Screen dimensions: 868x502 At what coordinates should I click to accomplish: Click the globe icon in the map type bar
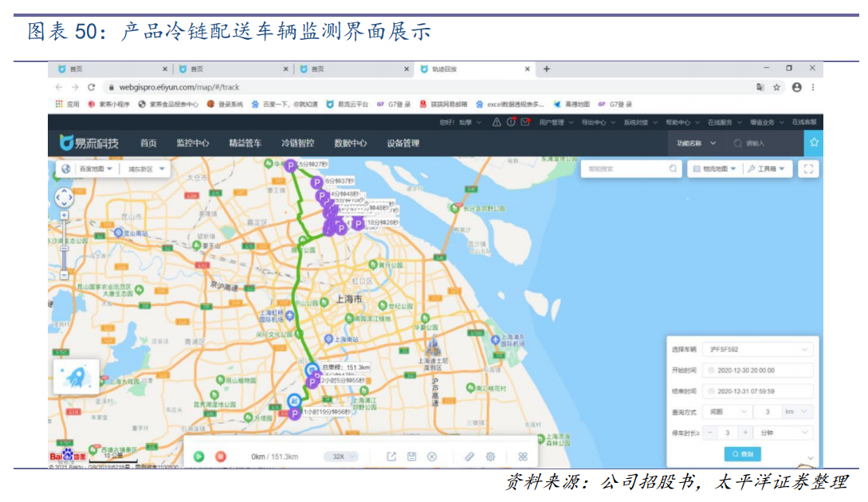pos(66,169)
